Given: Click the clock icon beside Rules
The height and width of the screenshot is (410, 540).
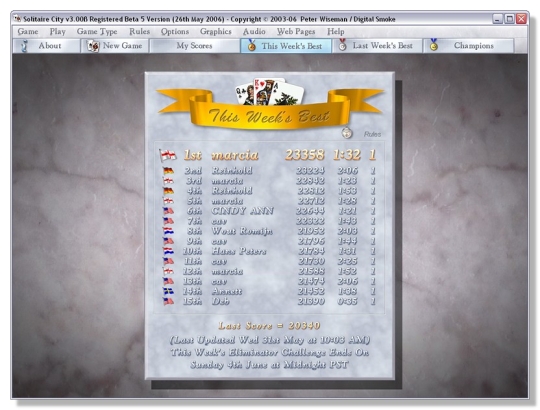Looking at the screenshot, I should click(x=347, y=133).
